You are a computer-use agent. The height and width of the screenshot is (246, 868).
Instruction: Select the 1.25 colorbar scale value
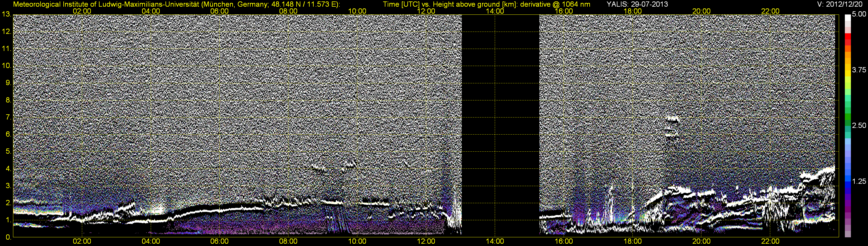tap(858, 181)
